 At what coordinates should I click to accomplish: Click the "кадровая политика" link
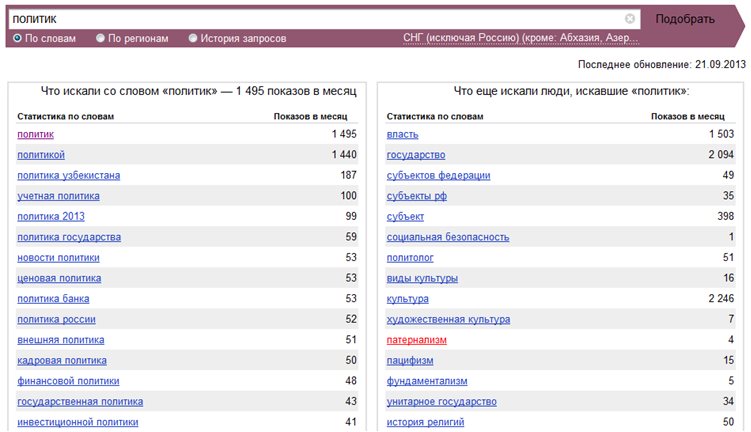point(62,361)
